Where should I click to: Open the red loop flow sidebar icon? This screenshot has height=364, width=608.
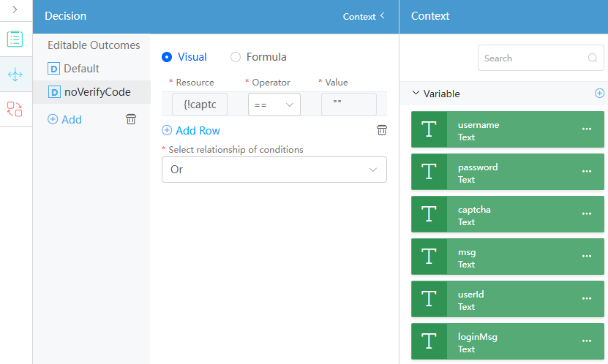15,109
